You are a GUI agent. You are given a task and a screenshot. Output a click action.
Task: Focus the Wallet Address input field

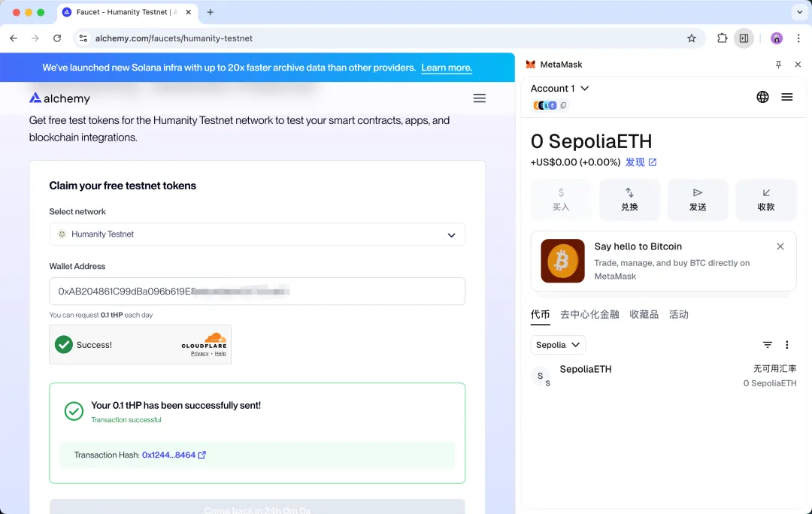click(257, 292)
